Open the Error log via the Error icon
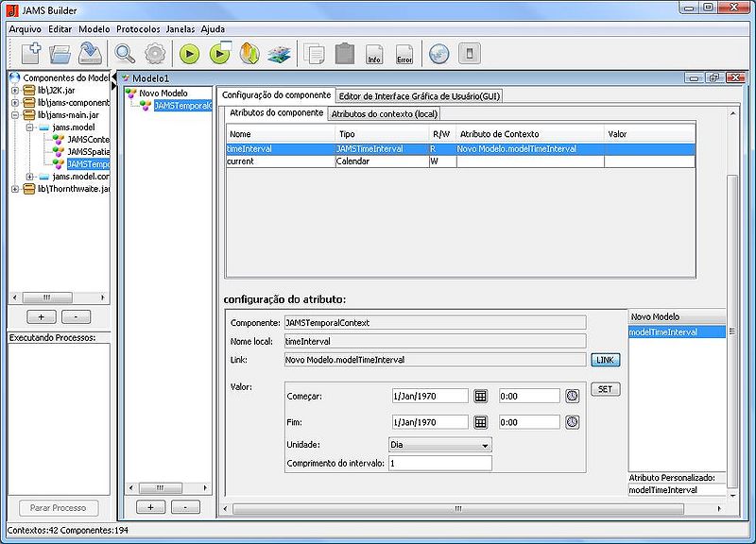This screenshot has height=544, width=756. click(x=406, y=53)
